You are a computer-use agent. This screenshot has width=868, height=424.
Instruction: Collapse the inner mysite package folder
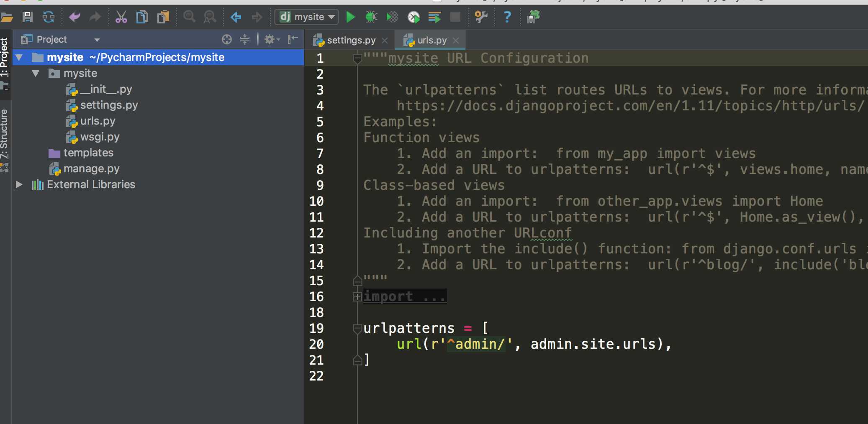pos(36,74)
